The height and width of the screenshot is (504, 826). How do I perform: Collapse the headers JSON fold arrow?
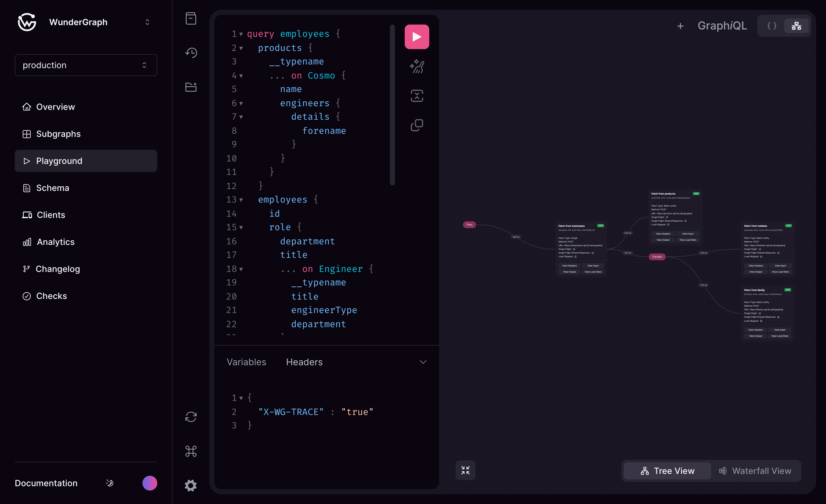point(241,398)
